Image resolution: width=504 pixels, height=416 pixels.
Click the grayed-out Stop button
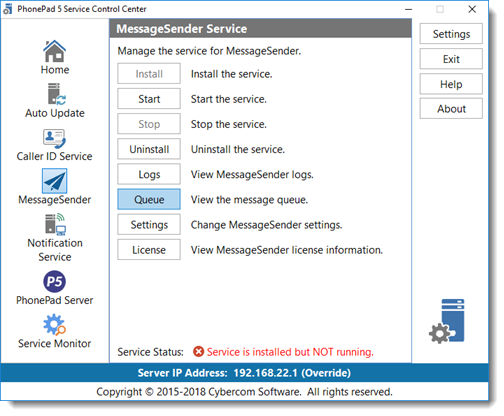pos(149,124)
